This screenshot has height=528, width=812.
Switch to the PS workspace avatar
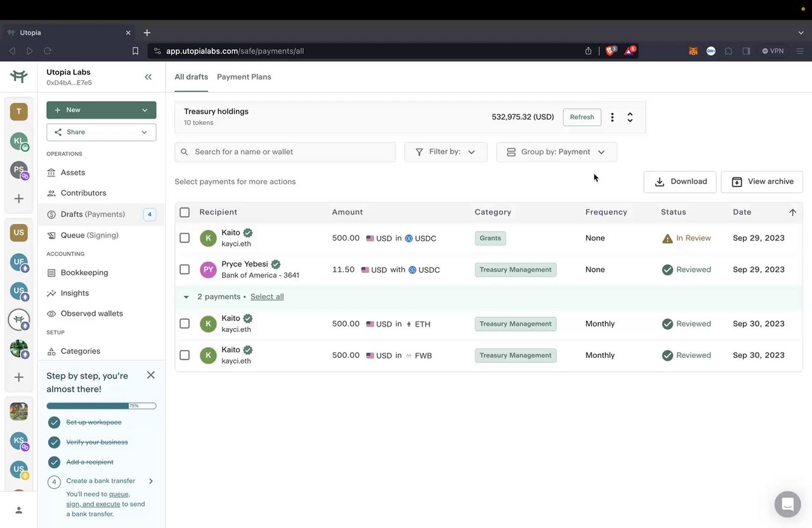[x=19, y=170]
